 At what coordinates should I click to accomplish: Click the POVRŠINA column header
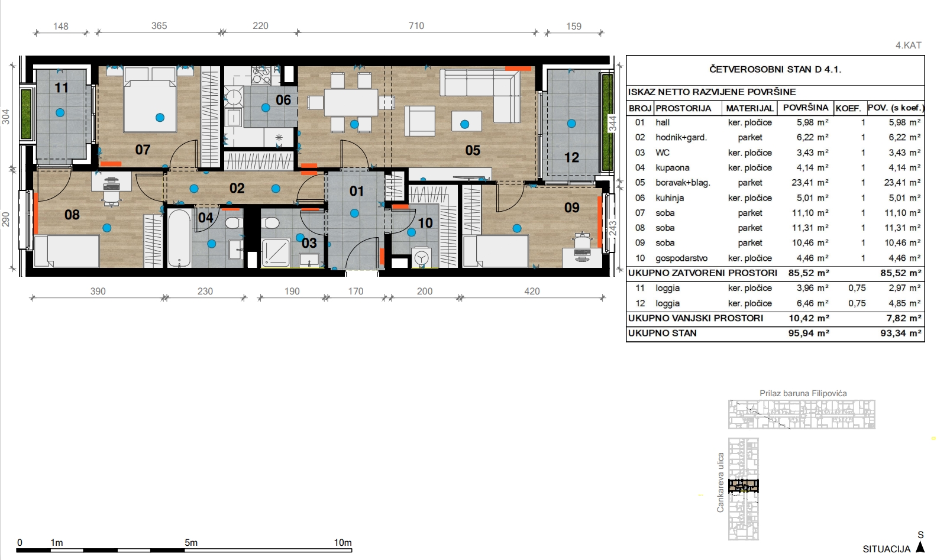(805, 108)
